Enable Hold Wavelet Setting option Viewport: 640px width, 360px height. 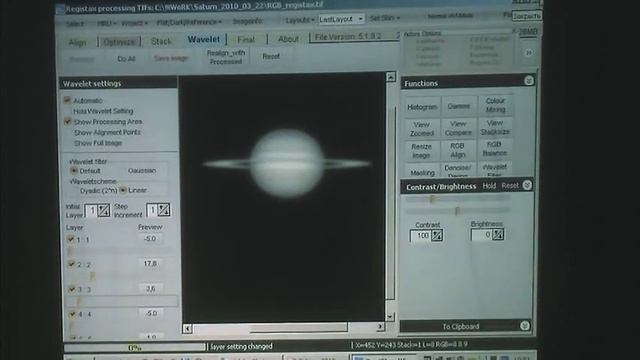(103, 111)
